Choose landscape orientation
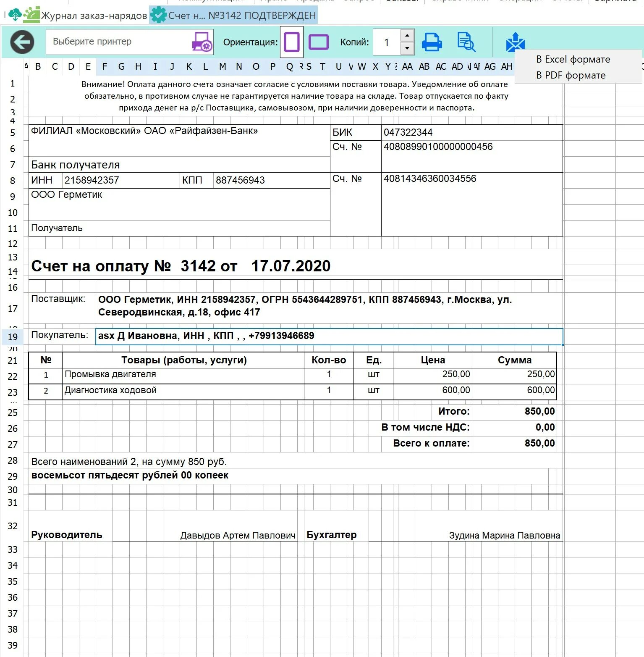The image size is (644, 657). [318, 42]
